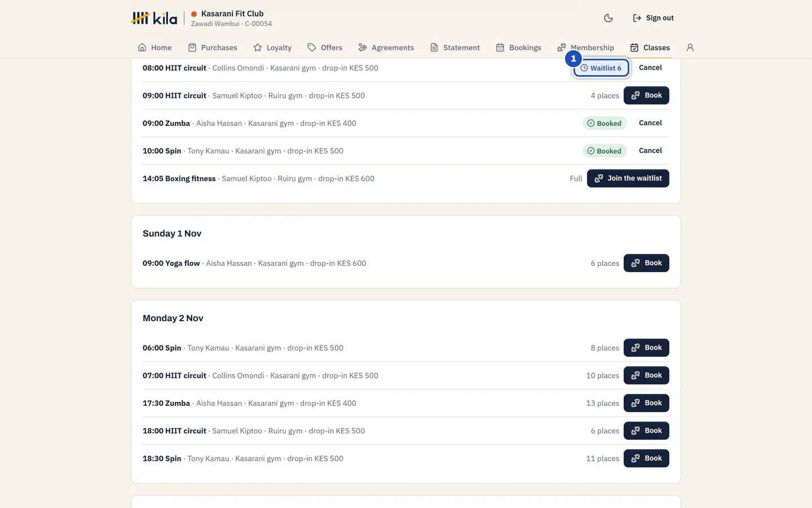
Task: Click the Booked badge for 10:00 Spin
Action: pos(604,151)
